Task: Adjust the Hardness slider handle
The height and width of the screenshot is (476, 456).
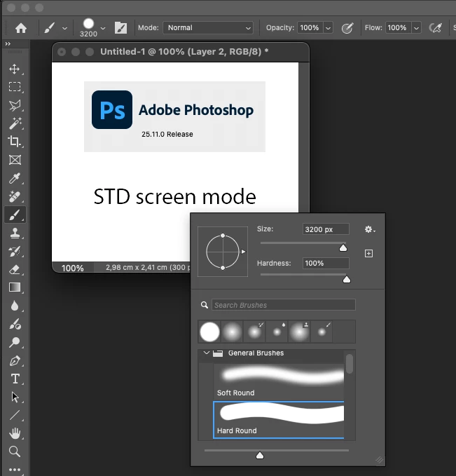Action: (x=347, y=279)
